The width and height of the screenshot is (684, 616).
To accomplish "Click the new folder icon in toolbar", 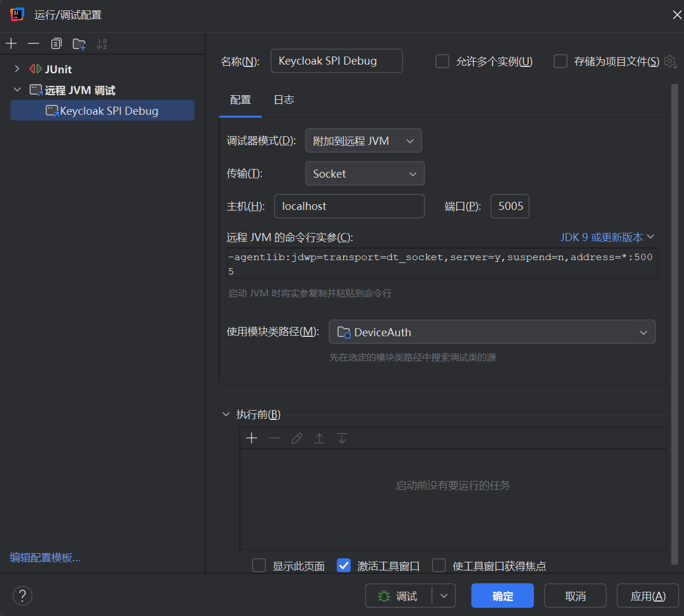I will (79, 44).
